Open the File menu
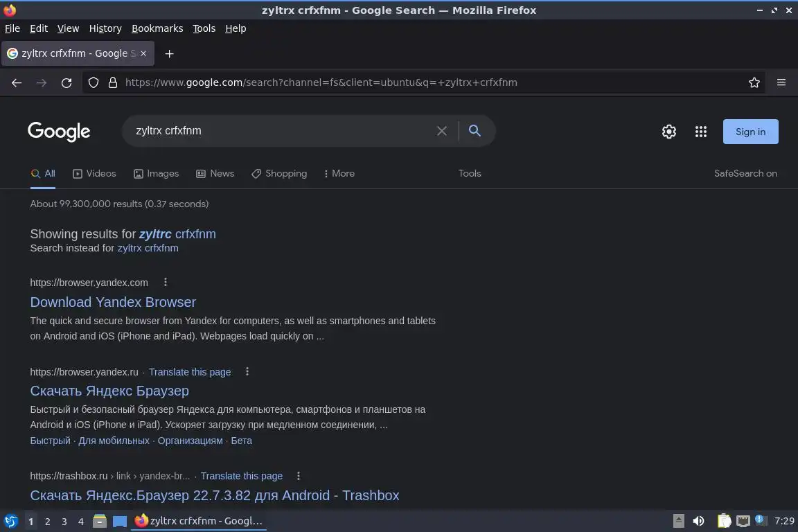Screen dimensions: 798x532 coord(12,28)
